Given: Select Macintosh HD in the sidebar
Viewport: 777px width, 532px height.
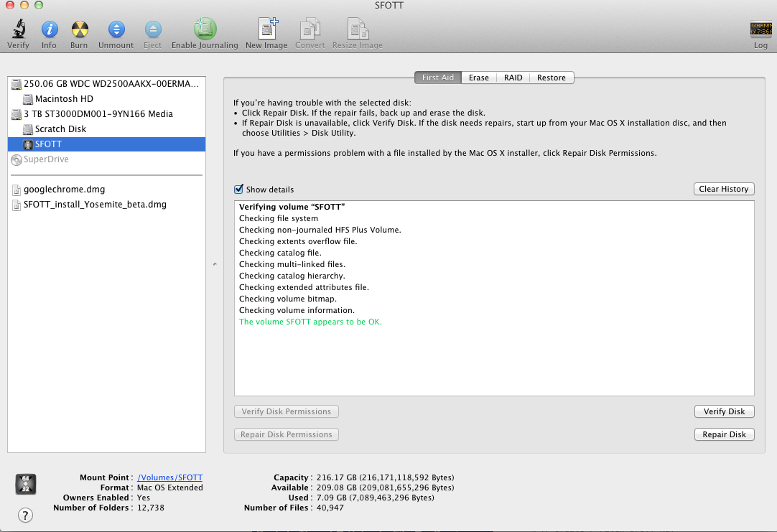Looking at the screenshot, I should (x=106, y=99).
